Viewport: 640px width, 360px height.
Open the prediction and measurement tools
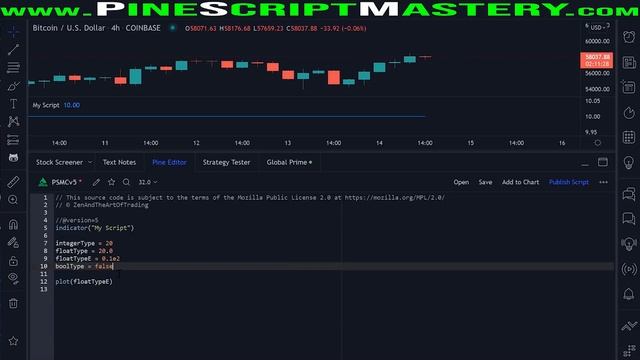pos(13,140)
